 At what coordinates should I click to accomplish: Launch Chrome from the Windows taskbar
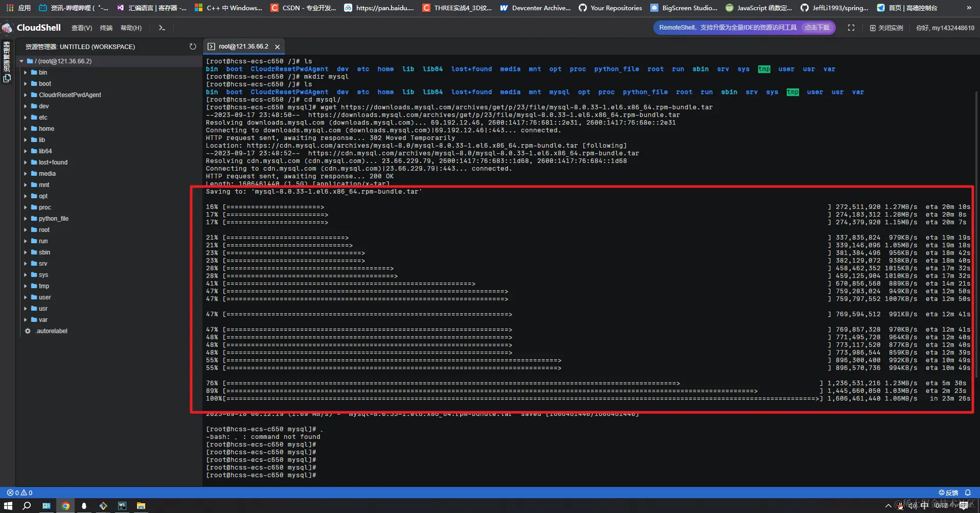click(x=65, y=506)
